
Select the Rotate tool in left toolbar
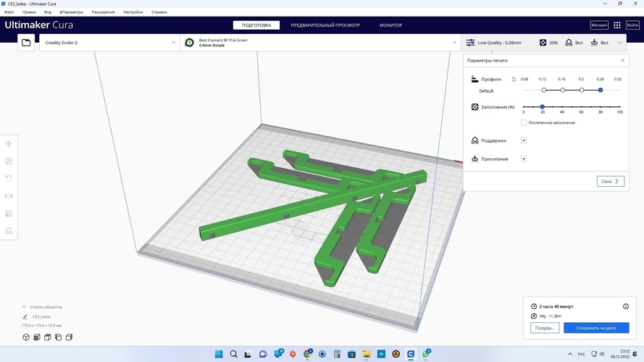(9, 179)
